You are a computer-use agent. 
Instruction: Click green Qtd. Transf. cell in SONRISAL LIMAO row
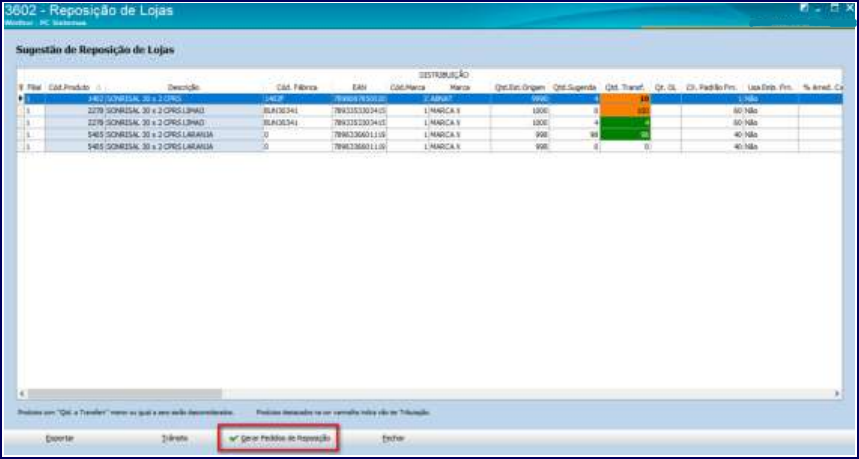pyautogui.click(x=625, y=123)
